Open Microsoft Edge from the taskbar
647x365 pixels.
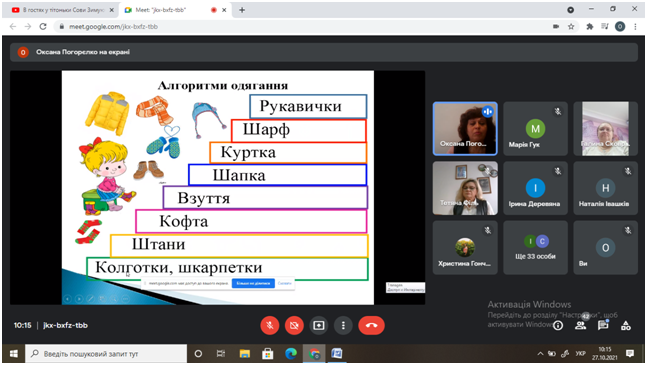tap(291, 354)
